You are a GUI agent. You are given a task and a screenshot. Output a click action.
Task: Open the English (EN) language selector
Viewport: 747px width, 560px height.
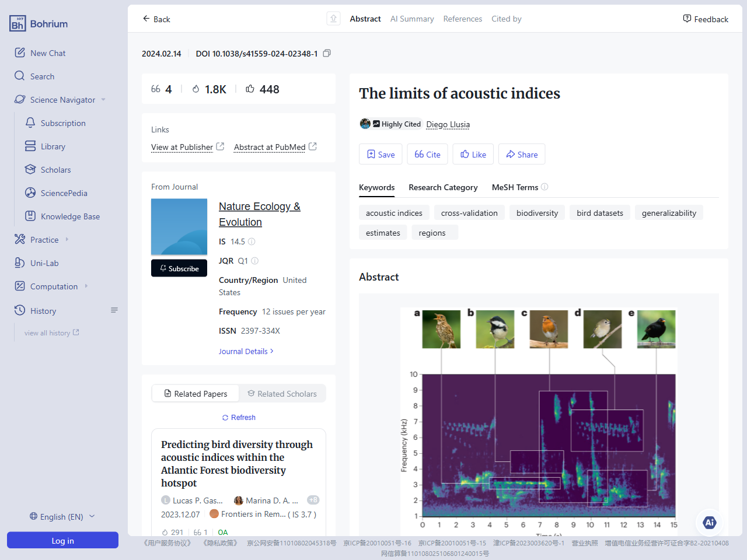[x=62, y=516]
